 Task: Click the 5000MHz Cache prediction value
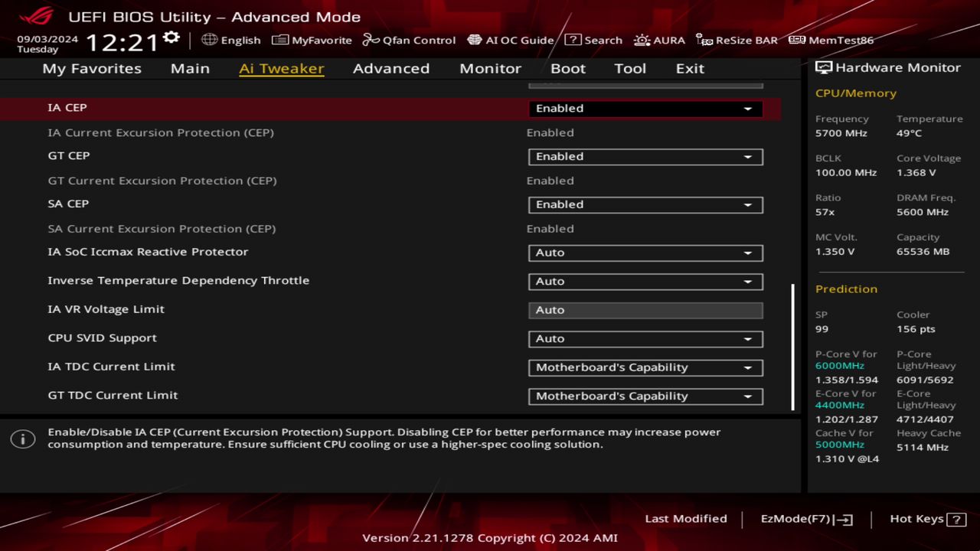(x=840, y=445)
